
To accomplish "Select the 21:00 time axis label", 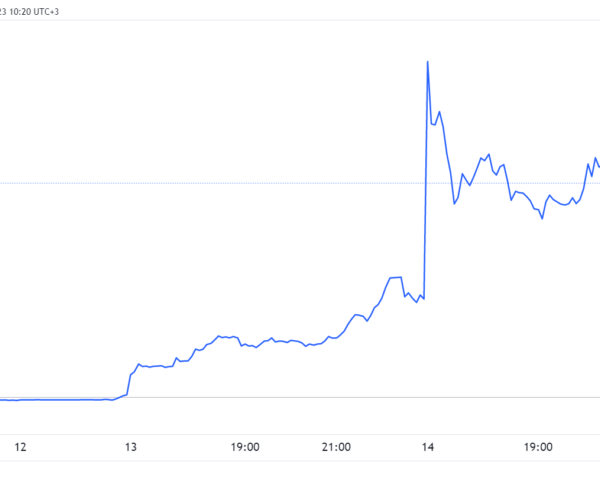I will (336, 447).
